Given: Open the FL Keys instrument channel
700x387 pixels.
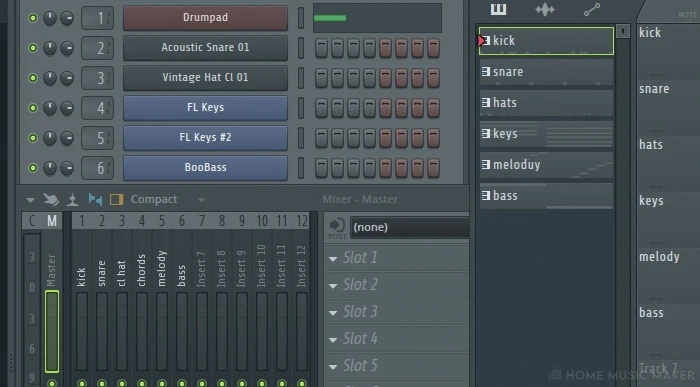Looking at the screenshot, I should (205, 108).
